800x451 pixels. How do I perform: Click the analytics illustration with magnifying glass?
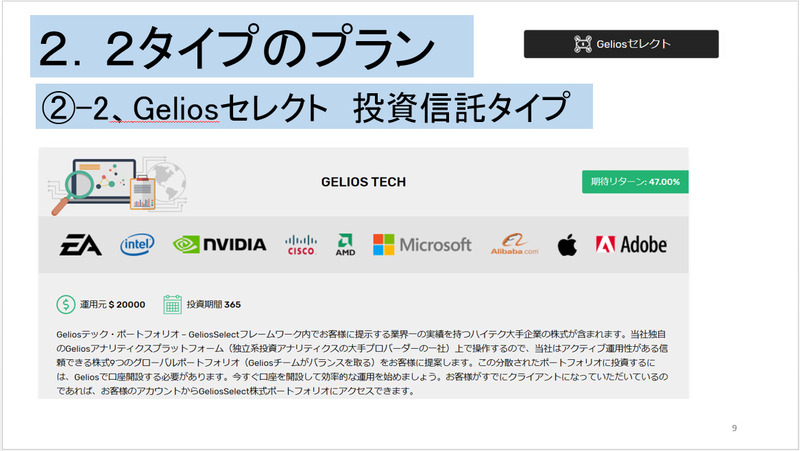point(117,186)
